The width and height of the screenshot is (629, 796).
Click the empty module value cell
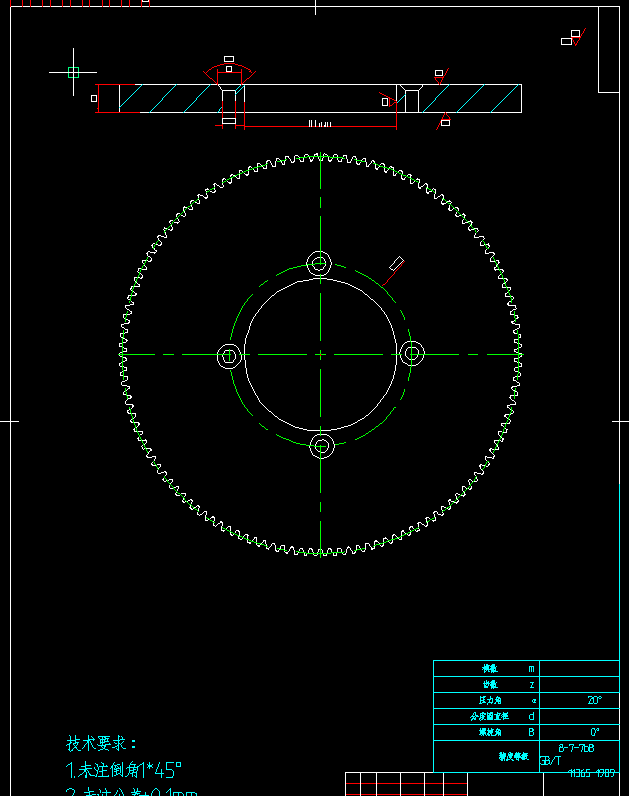pos(579,669)
